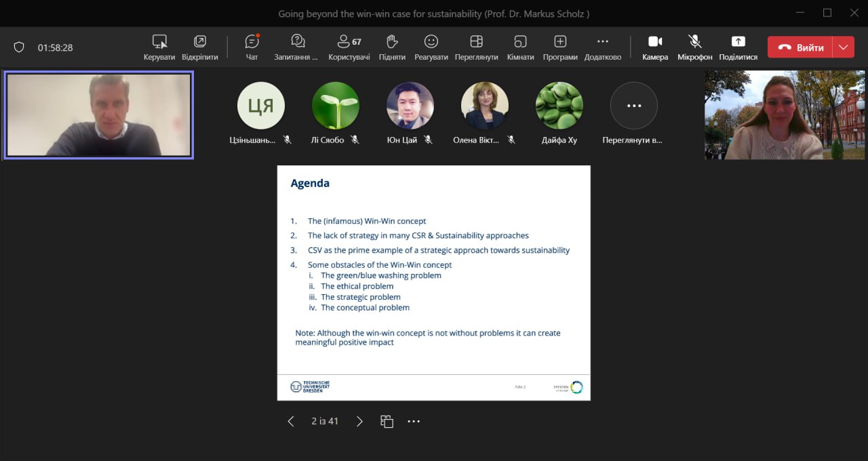Show the Користувачі participants list

[349, 47]
